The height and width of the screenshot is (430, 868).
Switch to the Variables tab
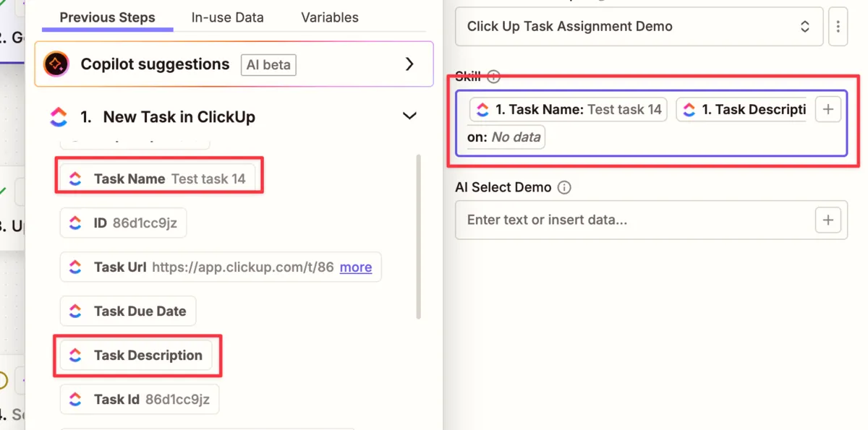(329, 17)
